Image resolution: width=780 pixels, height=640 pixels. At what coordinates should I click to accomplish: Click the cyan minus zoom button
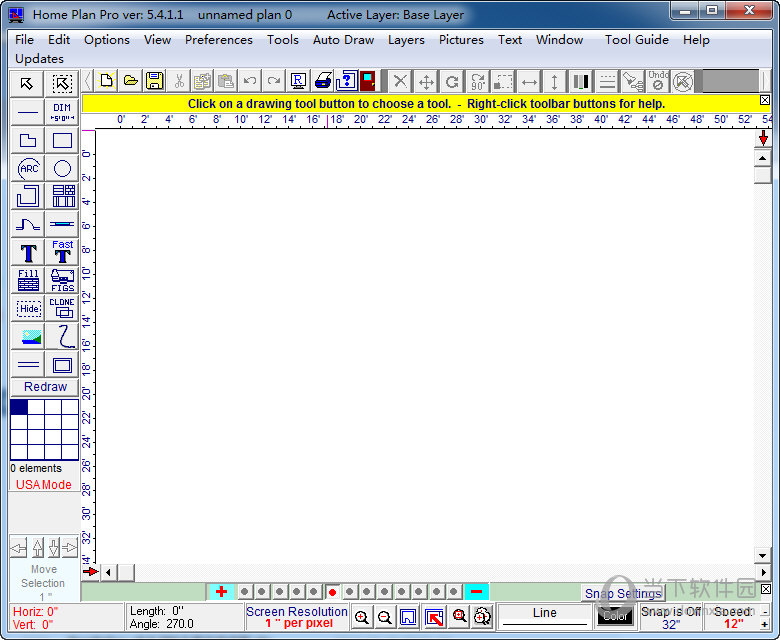pos(477,592)
